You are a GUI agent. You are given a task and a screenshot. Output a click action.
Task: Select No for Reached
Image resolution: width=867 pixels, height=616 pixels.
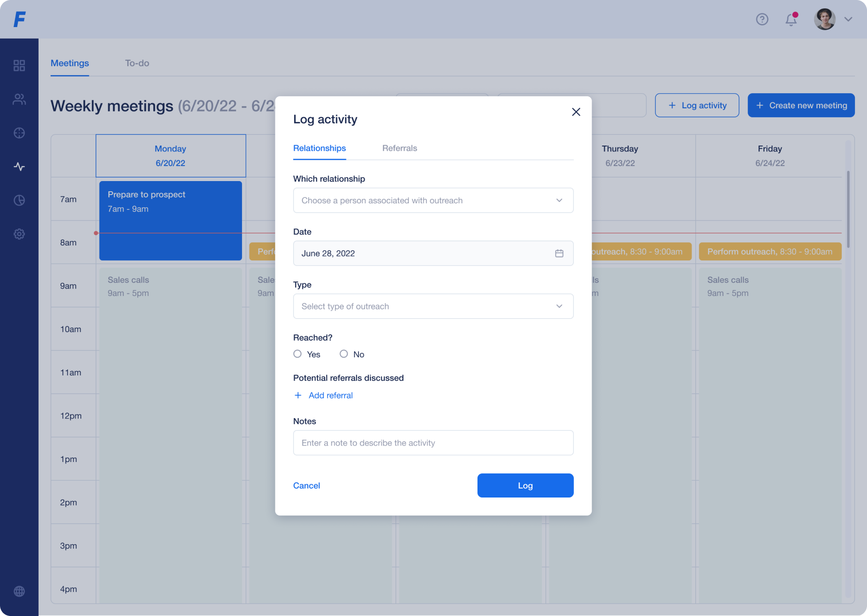click(344, 354)
